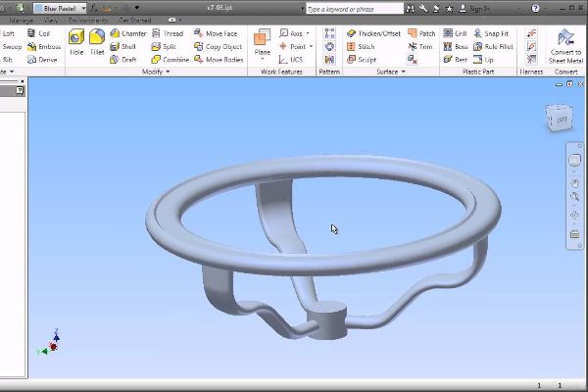Activate the Shell tool
This screenshot has height=392, width=588.
(122, 46)
